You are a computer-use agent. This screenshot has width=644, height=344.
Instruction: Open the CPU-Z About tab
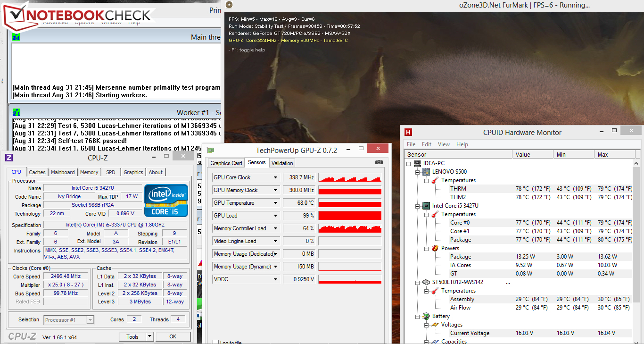point(156,173)
